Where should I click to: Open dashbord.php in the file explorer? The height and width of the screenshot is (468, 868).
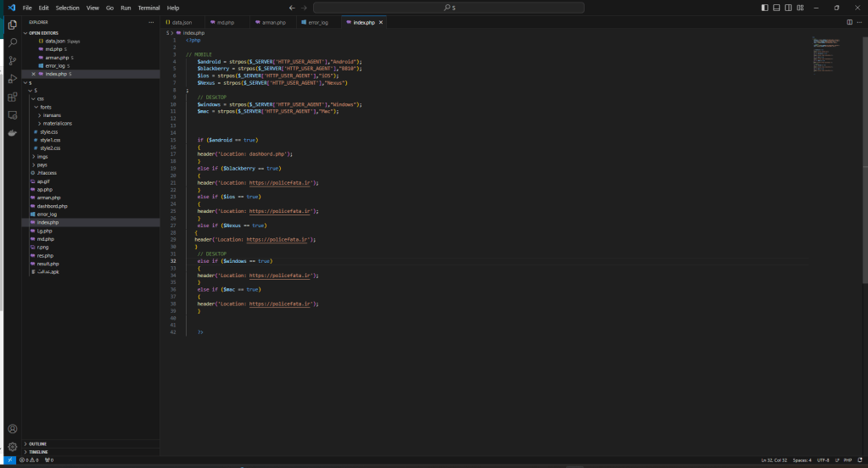pos(52,206)
